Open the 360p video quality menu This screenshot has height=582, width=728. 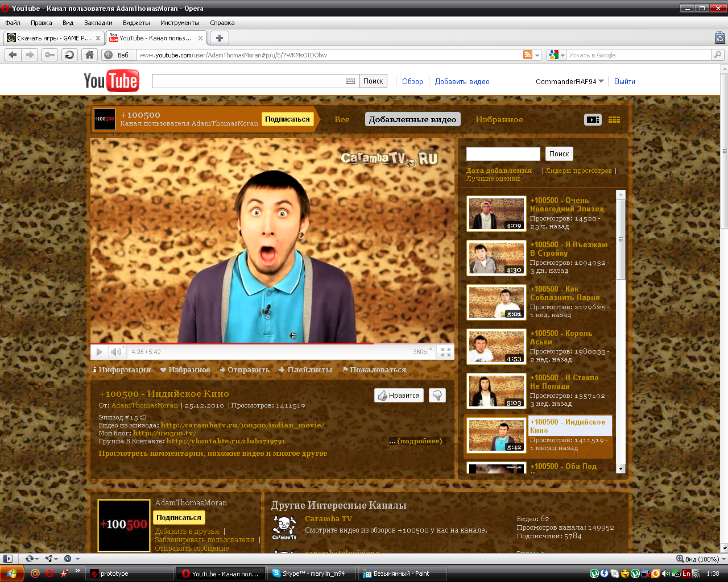click(x=423, y=352)
